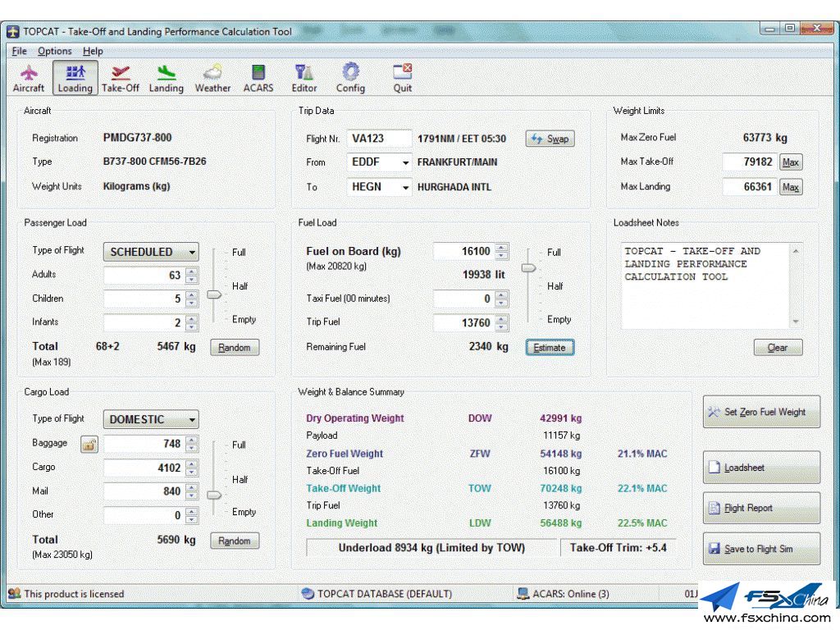Swap departure and destination airports

550,139
